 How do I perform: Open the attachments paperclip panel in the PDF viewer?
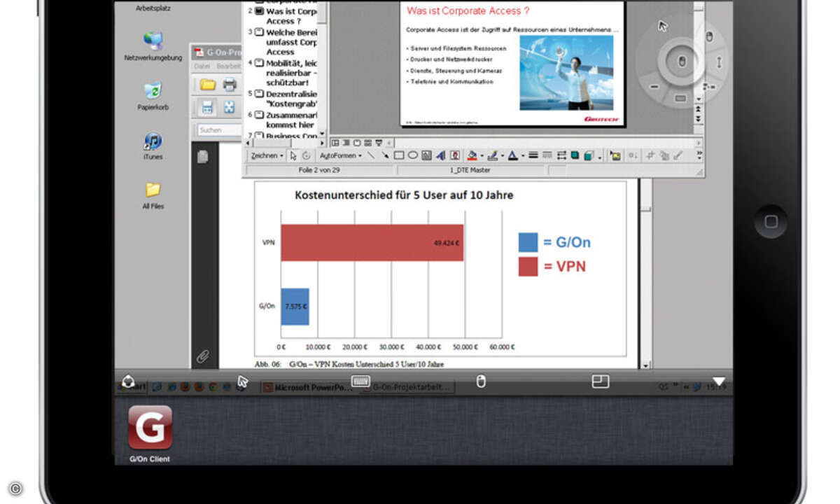(202, 356)
